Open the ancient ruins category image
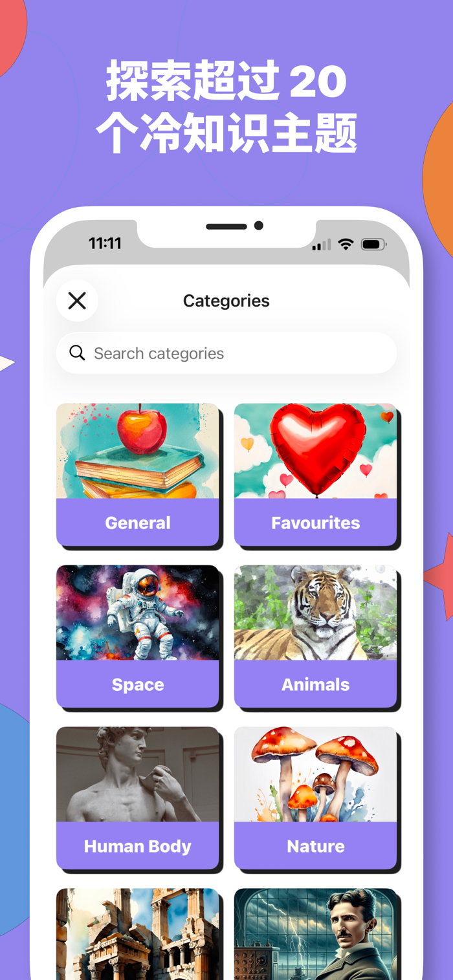The width and height of the screenshot is (453, 980). (x=138, y=934)
